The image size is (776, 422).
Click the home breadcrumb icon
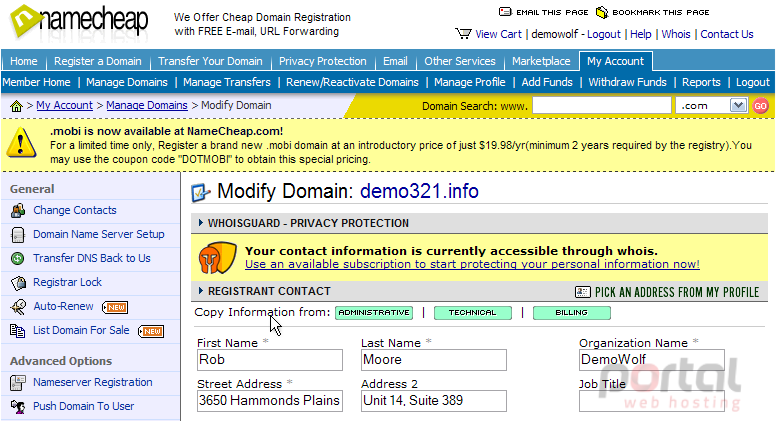(x=16, y=106)
